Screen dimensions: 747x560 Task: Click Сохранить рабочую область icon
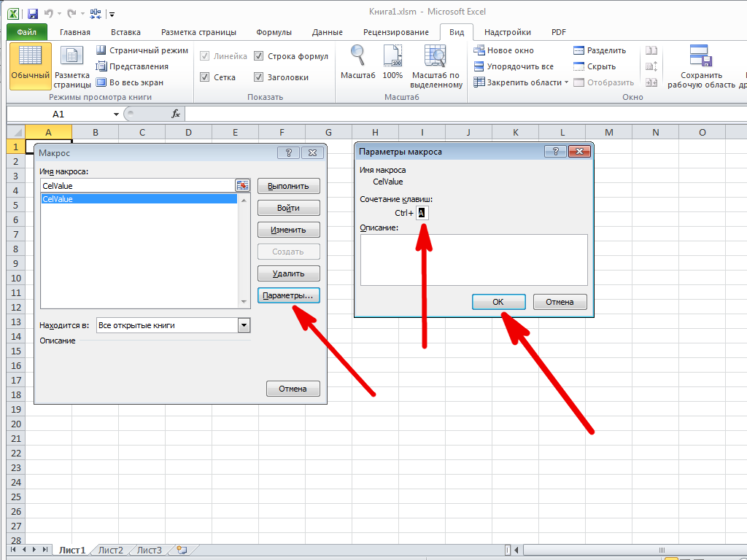pos(701,66)
